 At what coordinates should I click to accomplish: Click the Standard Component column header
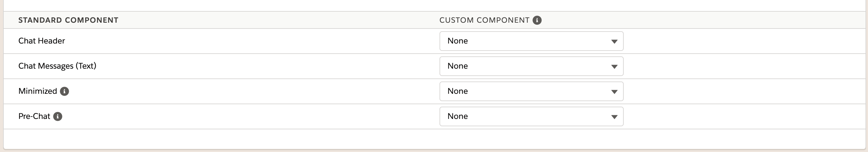point(68,20)
